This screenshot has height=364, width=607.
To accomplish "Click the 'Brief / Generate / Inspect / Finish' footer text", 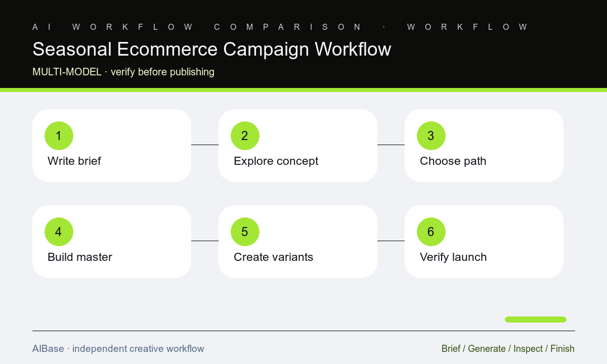I will point(508,348).
